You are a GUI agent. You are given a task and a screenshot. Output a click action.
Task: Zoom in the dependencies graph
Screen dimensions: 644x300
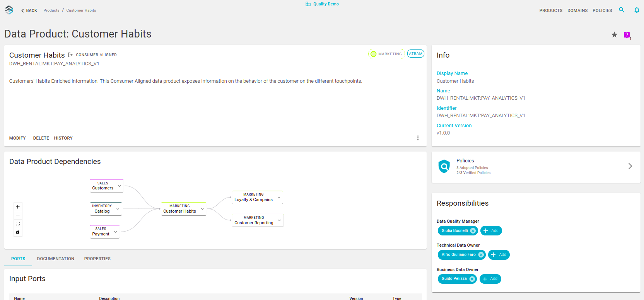point(17,207)
